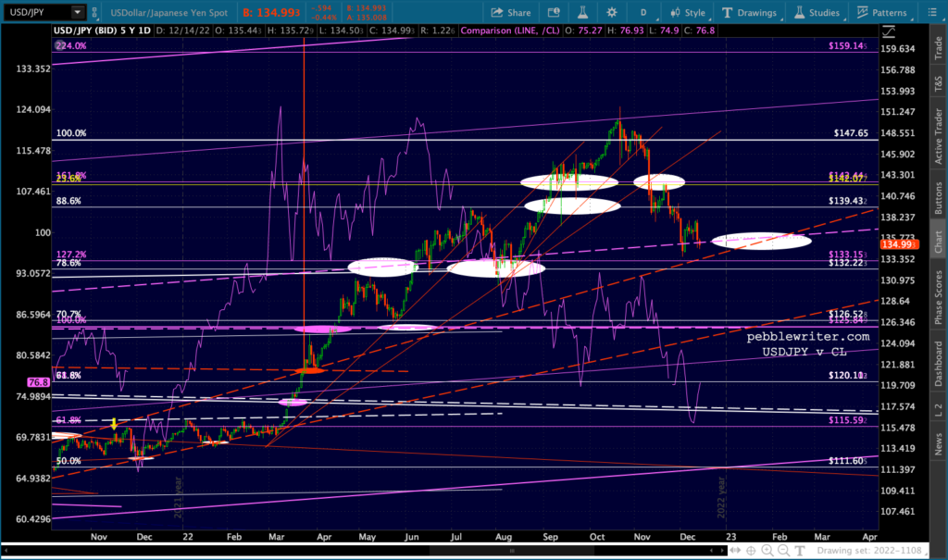
Task: Click the $147.65 Fibonacci level label
Action: coord(851,133)
